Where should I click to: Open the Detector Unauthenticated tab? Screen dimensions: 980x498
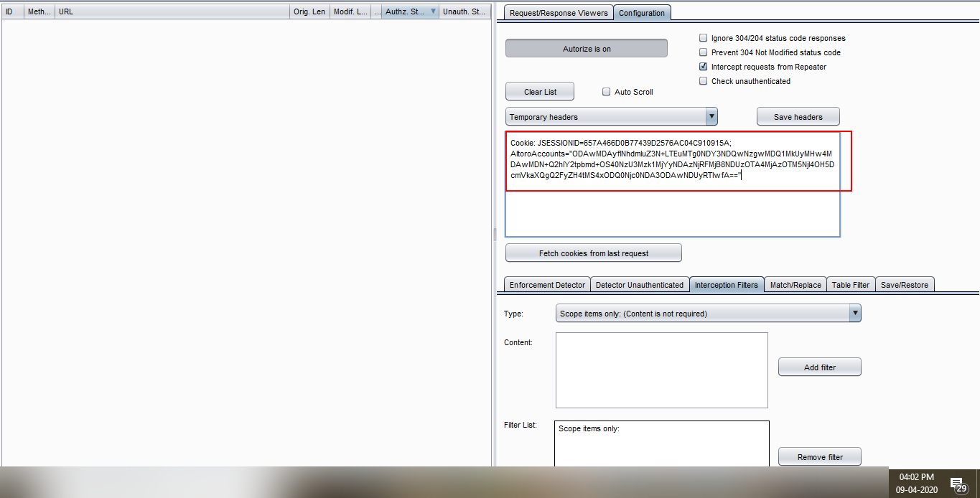[x=640, y=285]
